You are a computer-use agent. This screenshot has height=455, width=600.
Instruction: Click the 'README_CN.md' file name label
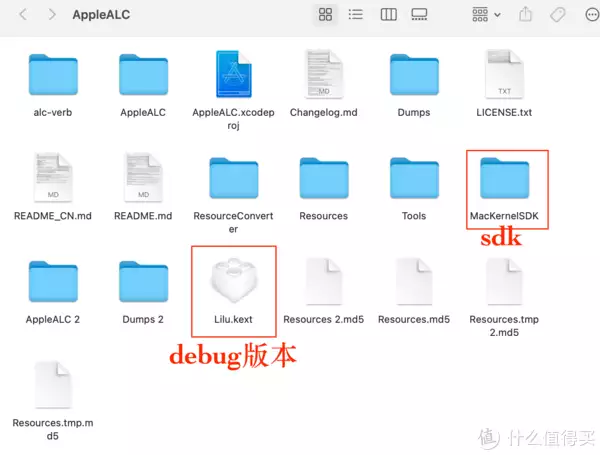click(x=53, y=216)
